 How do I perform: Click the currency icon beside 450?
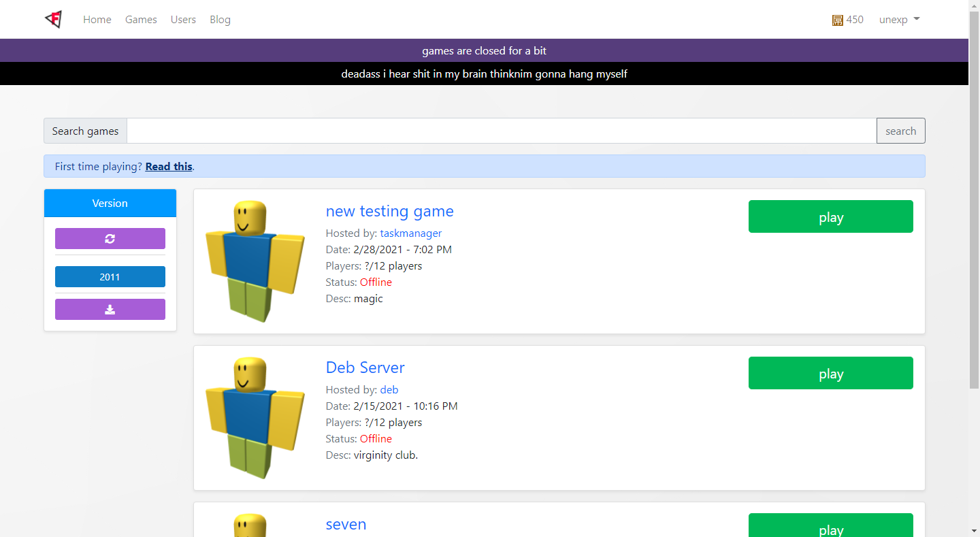(838, 20)
